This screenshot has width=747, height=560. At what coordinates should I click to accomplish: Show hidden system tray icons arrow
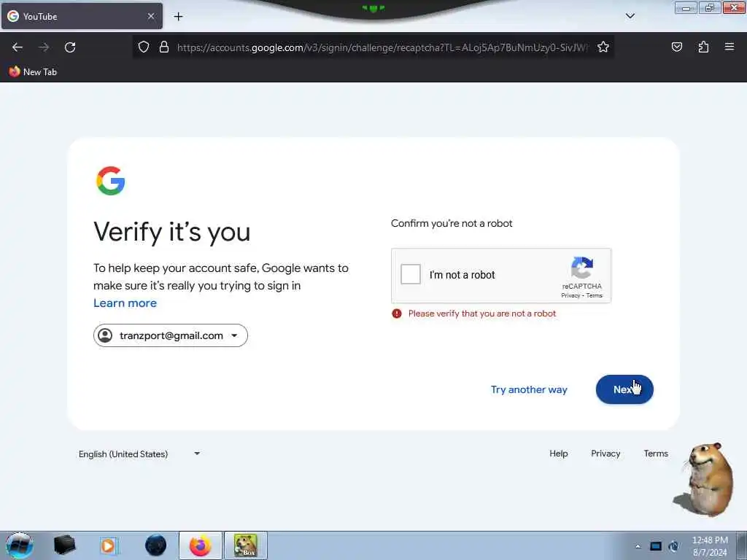(638, 546)
